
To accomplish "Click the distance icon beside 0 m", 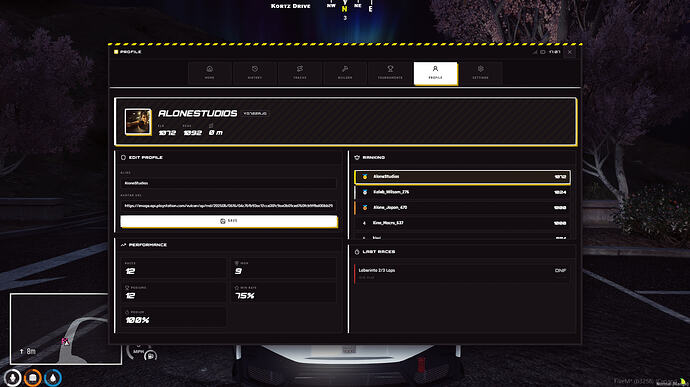I will coord(211,125).
